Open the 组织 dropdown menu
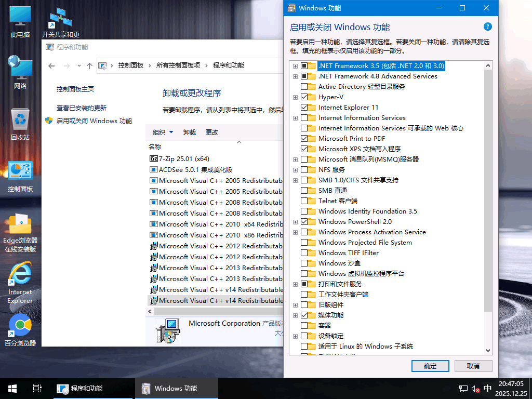 click(163, 132)
